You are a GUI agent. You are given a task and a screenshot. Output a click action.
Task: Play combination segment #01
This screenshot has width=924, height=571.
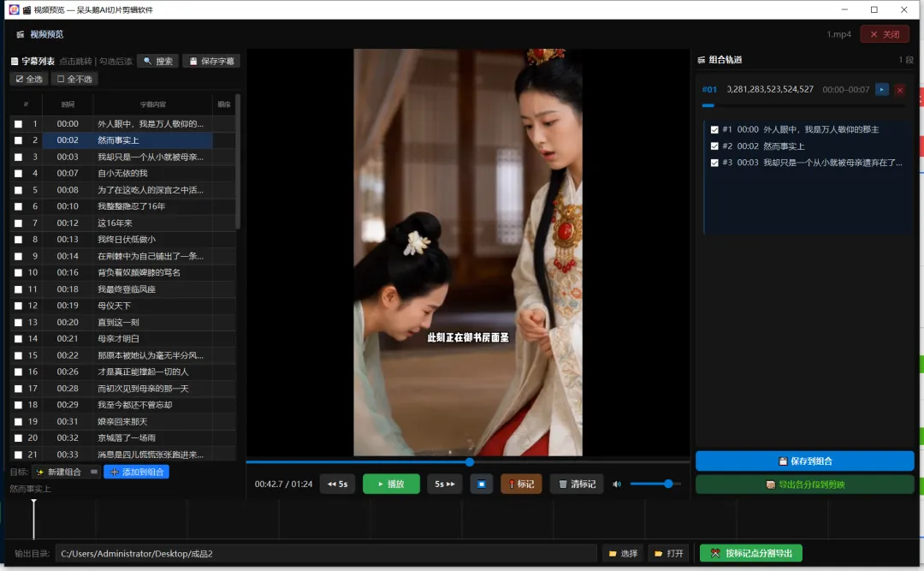[881, 90]
